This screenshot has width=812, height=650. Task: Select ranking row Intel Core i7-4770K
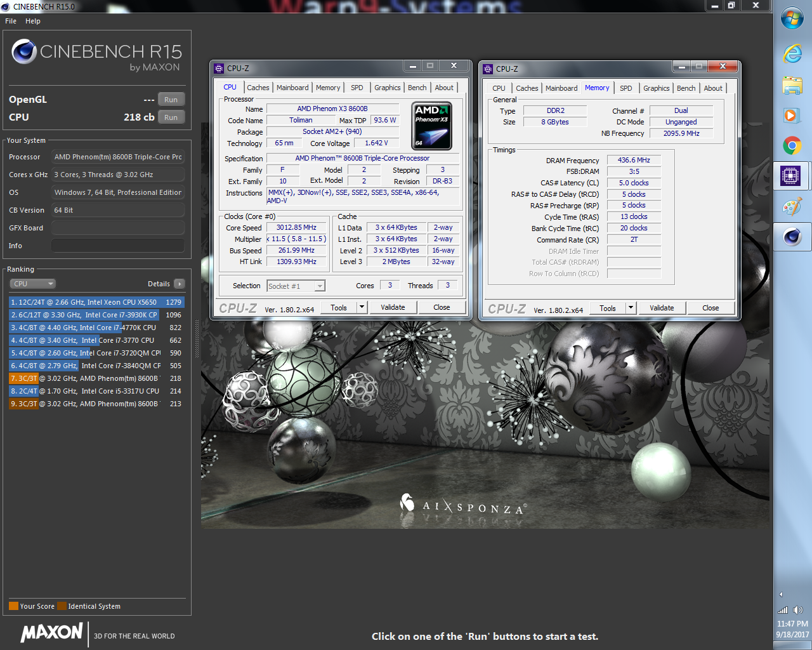click(x=96, y=328)
